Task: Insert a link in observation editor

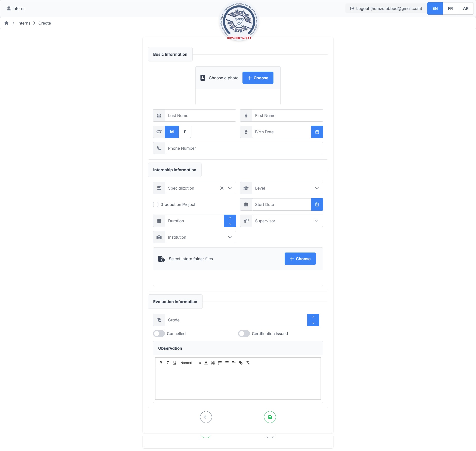Action: tap(241, 363)
